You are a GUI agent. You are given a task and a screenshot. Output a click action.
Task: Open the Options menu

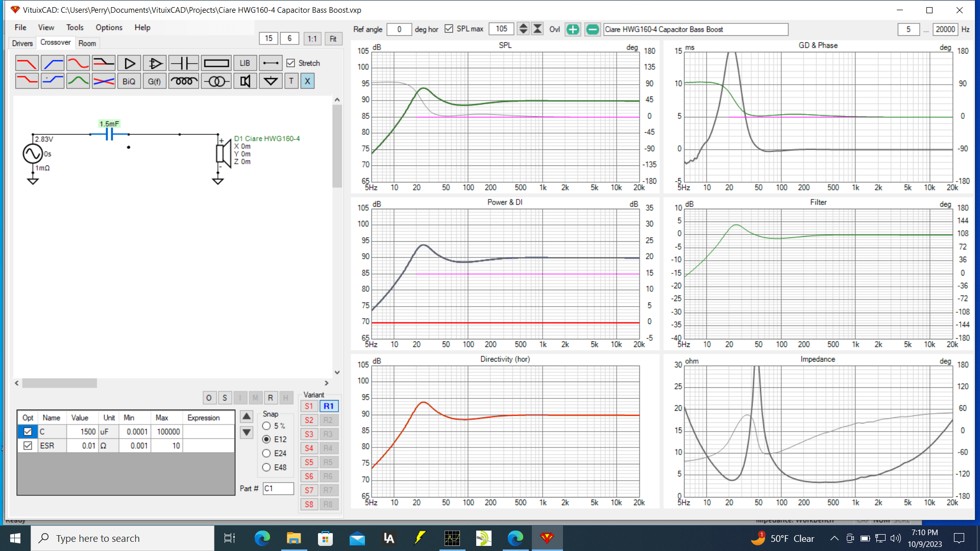[x=109, y=28]
